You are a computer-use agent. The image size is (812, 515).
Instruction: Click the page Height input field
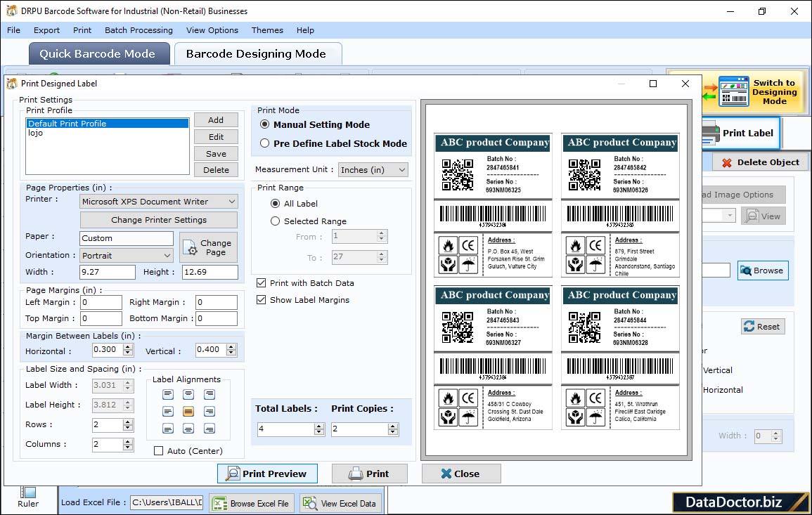210,272
